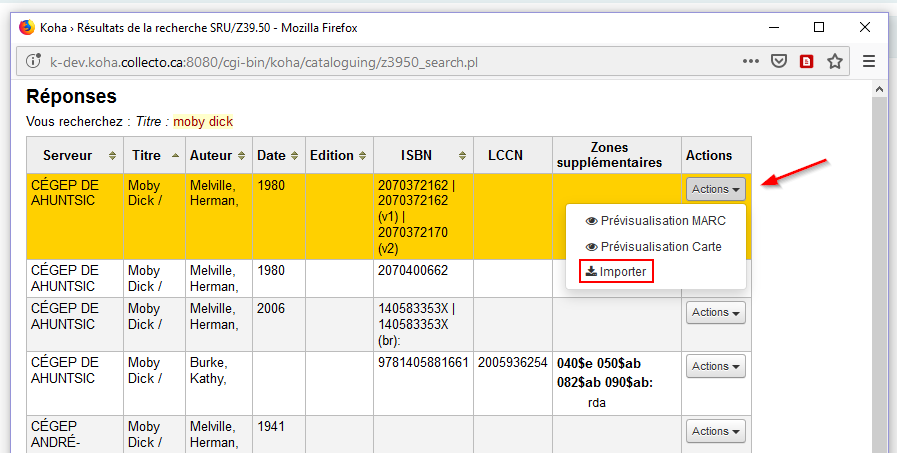Image resolution: width=897 pixels, height=453 pixels.
Task: Sort results by Serveur column
Action: (x=75, y=156)
